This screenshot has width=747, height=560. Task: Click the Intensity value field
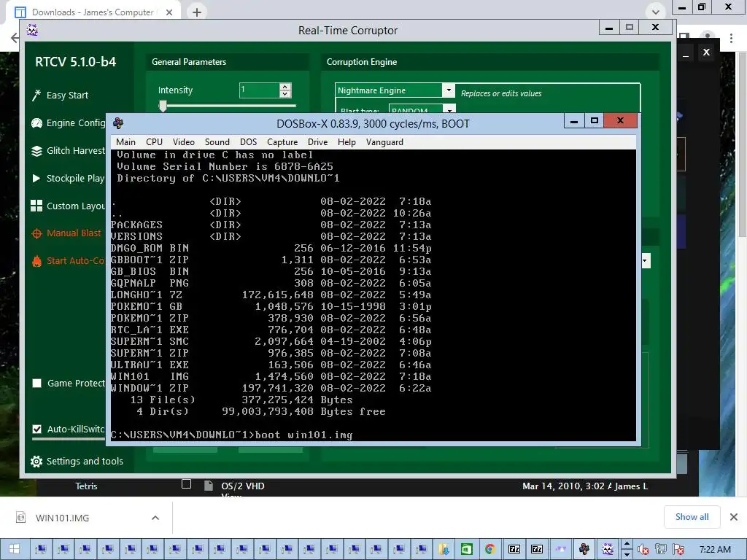(x=259, y=90)
